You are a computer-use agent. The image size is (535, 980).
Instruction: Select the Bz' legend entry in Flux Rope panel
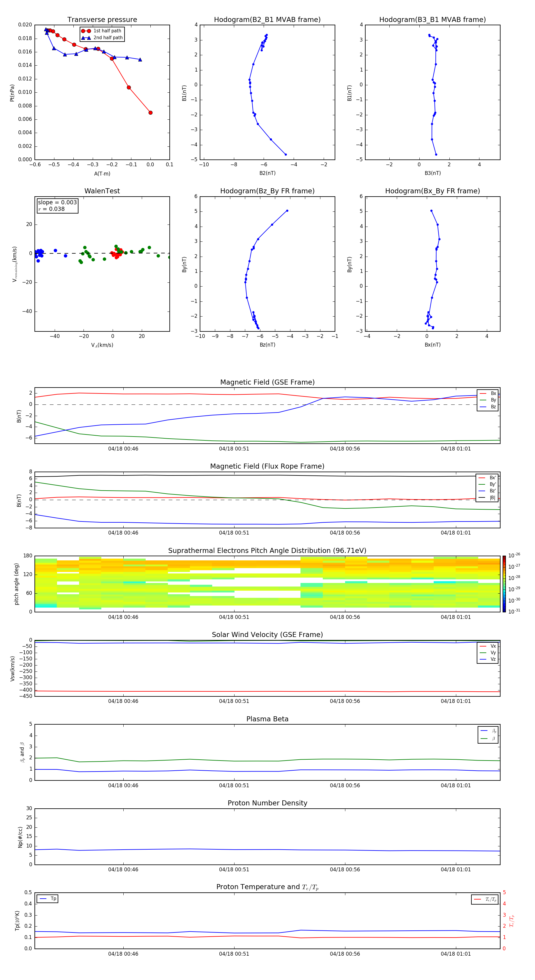[x=487, y=491]
